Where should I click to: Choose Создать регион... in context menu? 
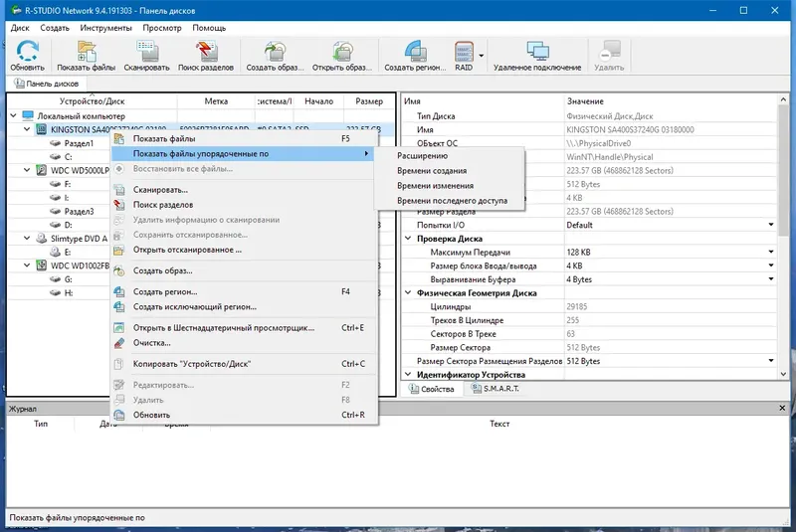pos(244,291)
